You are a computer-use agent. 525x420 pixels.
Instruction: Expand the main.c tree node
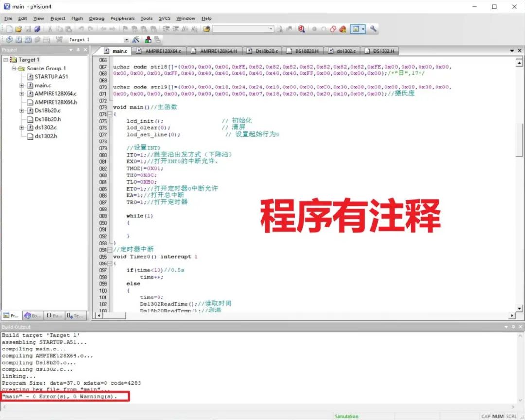(22, 86)
